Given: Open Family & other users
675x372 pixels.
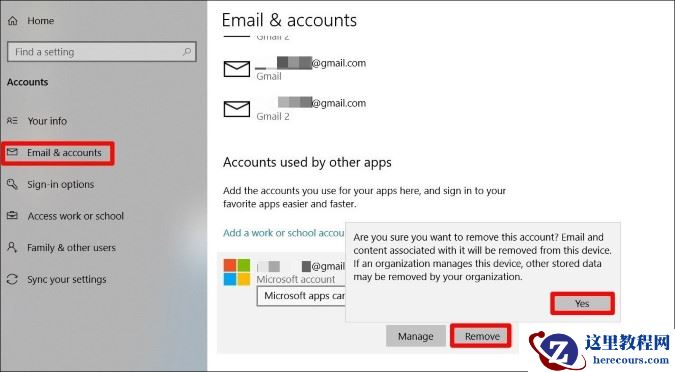Looking at the screenshot, I should [71, 248].
